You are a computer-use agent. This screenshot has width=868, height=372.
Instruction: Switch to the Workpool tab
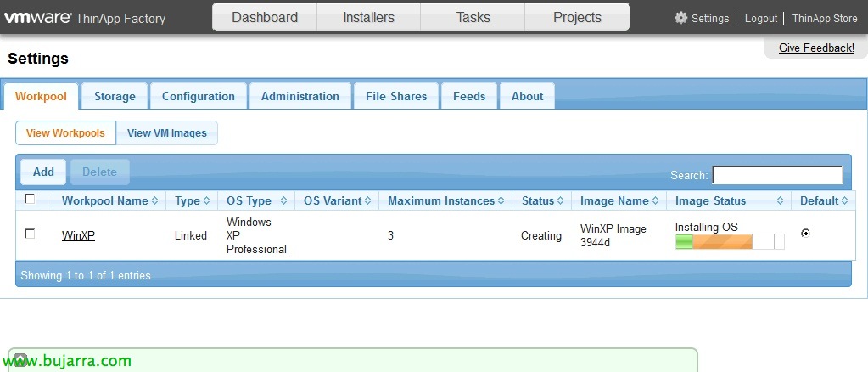pos(41,96)
